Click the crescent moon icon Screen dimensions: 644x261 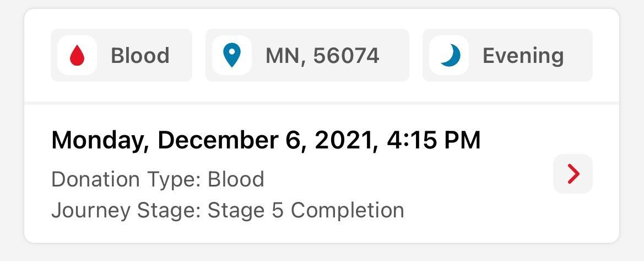(x=450, y=56)
